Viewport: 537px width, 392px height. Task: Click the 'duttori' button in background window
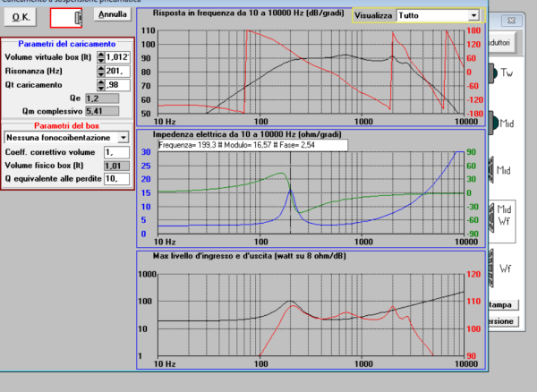pyautogui.click(x=502, y=42)
